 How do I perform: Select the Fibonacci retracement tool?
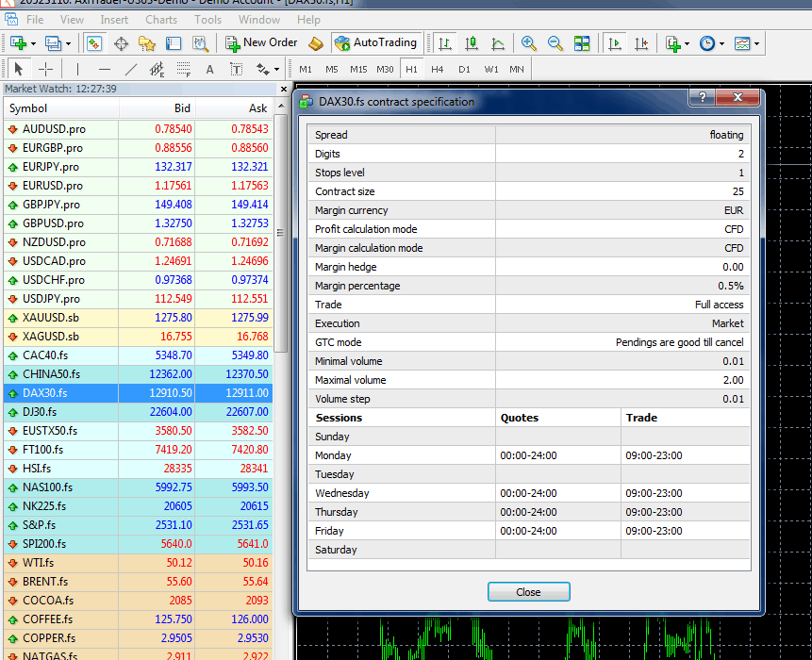coord(184,69)
